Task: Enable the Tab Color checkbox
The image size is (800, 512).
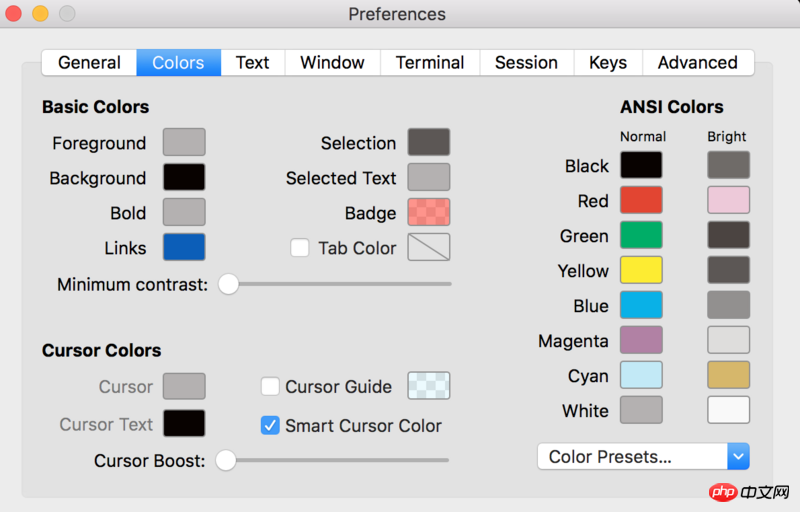Action: (x=299, y=248)
